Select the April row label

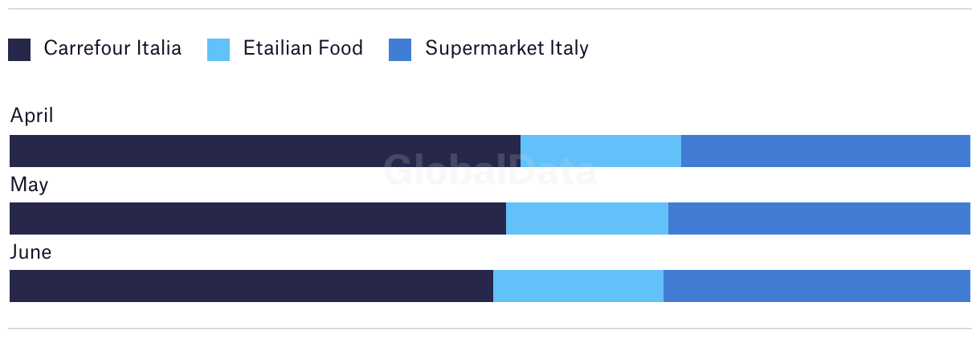tap(32, 116)
